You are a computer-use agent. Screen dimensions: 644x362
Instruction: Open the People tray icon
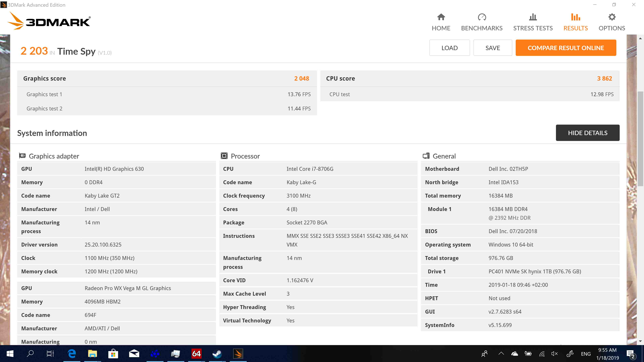pyautogui.click(x=485, y=353)
